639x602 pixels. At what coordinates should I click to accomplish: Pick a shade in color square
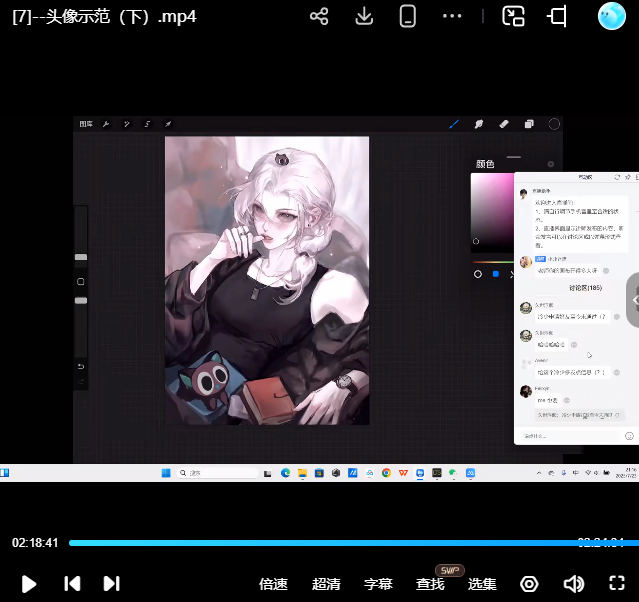492,213
